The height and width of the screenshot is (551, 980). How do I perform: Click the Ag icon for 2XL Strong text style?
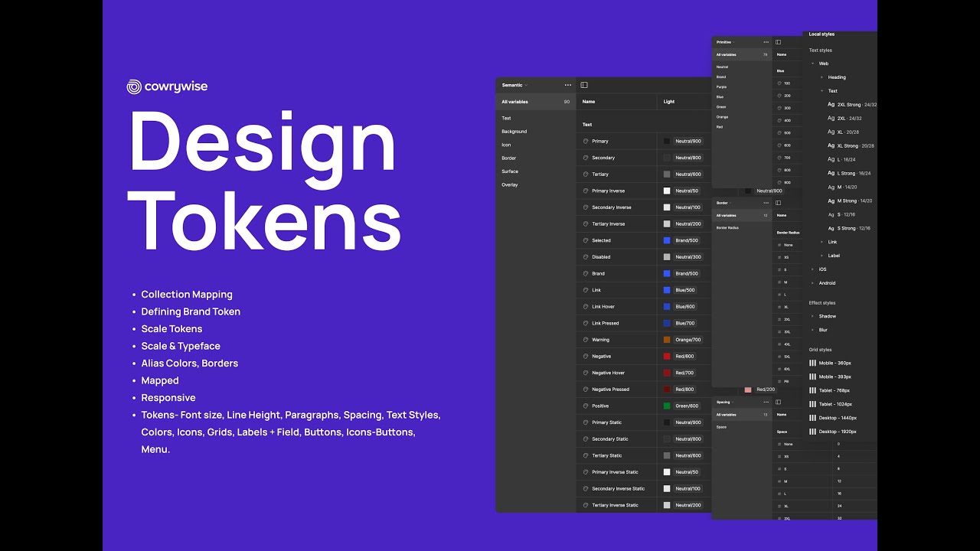[x=831, y=104]
